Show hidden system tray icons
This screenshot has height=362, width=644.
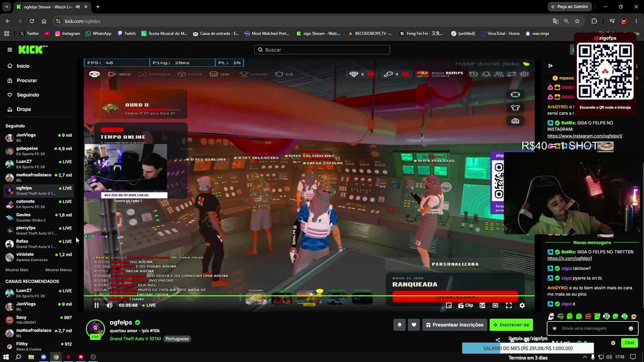pyautogui.click(x=585, y=357)
